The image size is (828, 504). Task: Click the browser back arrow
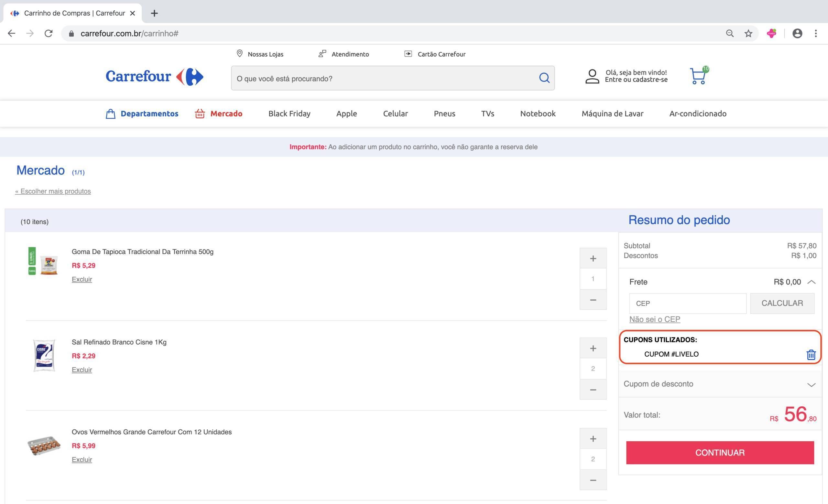pyautogui.click(x=11, y=33)
